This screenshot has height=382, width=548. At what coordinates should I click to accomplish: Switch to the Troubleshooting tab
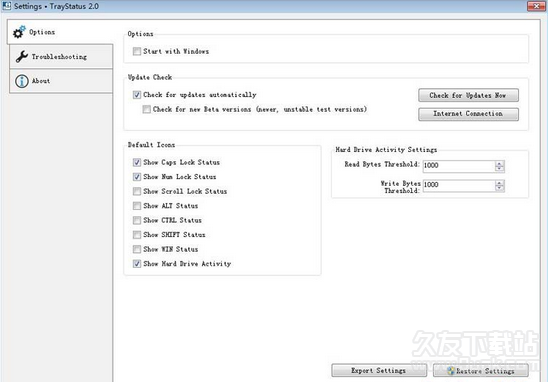pos(61,56)
